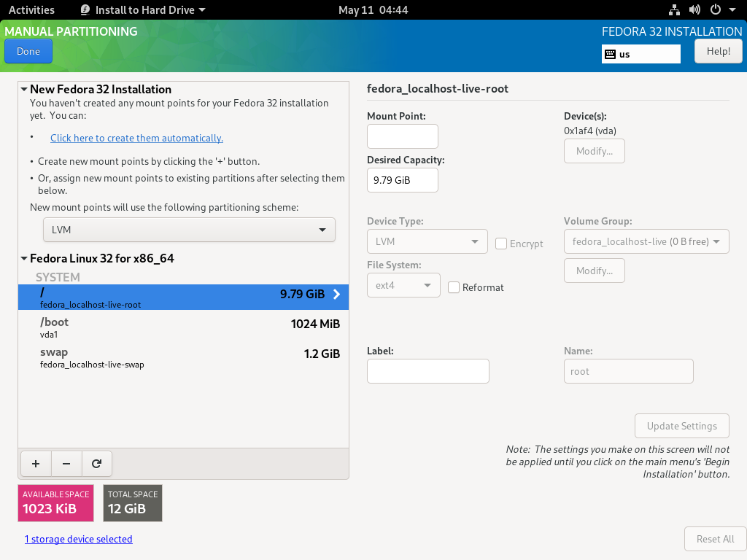This screenshot has width=747, height=560.
Task: Select the swap partition row
Action: [183, 357]
